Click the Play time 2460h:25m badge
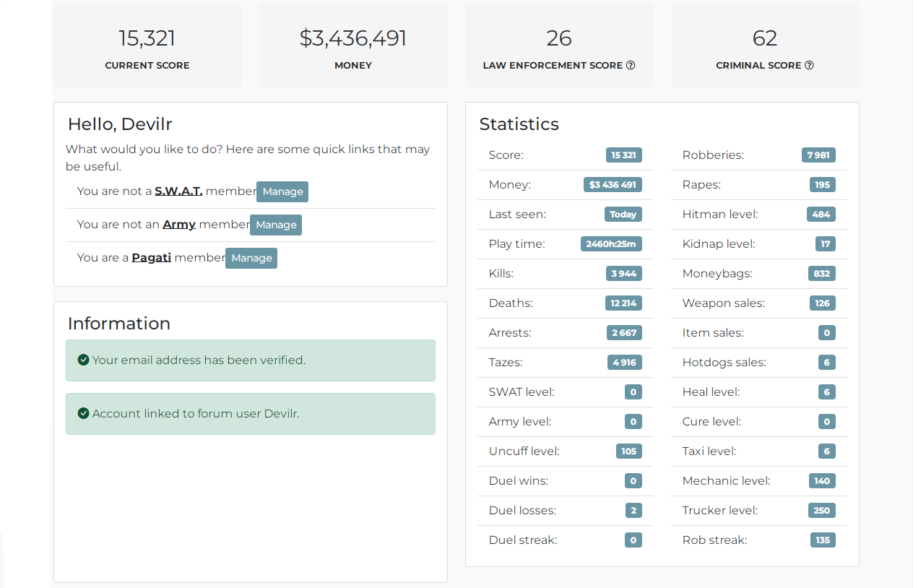The image size is (913, 588). tap(611, 244)
